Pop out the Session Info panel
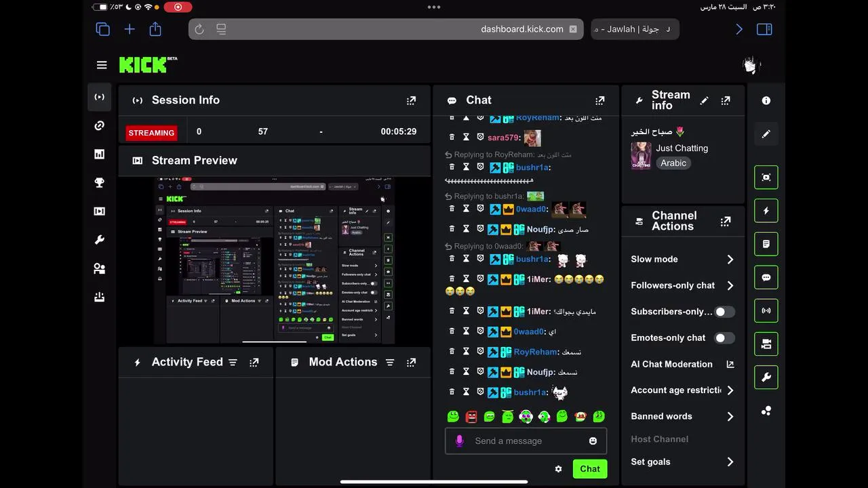Screen dimensions: 868x488 tap(411, 100)
